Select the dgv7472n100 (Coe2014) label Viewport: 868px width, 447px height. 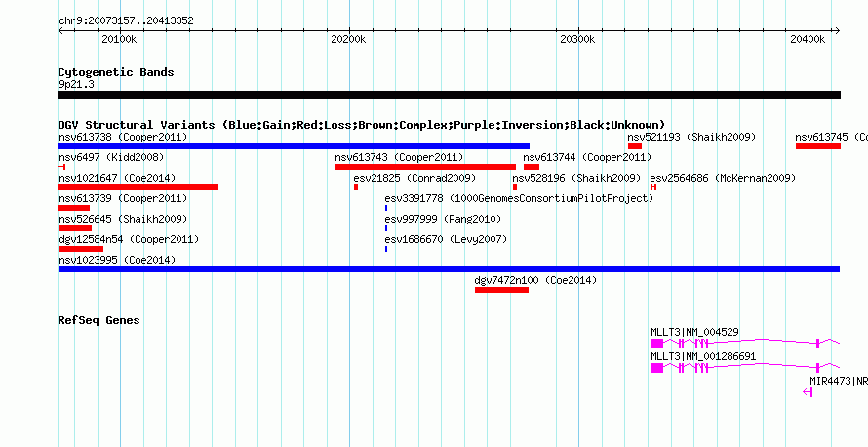click(535, 280)
